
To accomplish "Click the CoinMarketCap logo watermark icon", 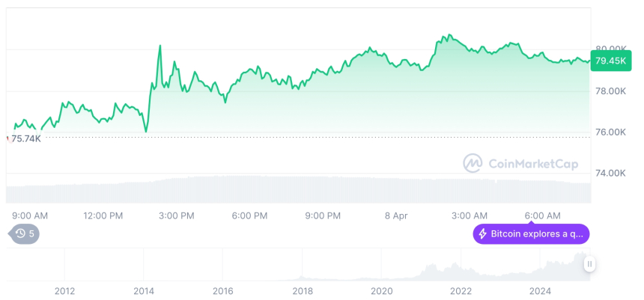I will coord(473,163).
